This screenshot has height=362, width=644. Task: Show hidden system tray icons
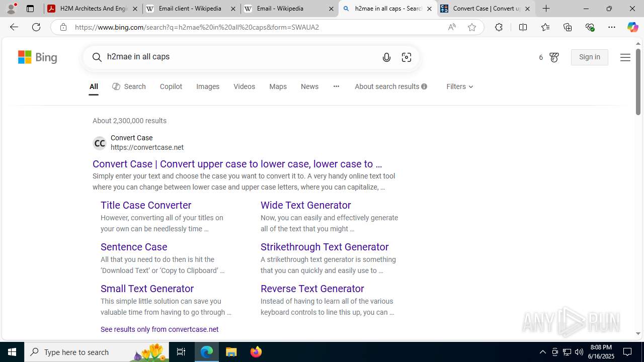tap(542, 352)
